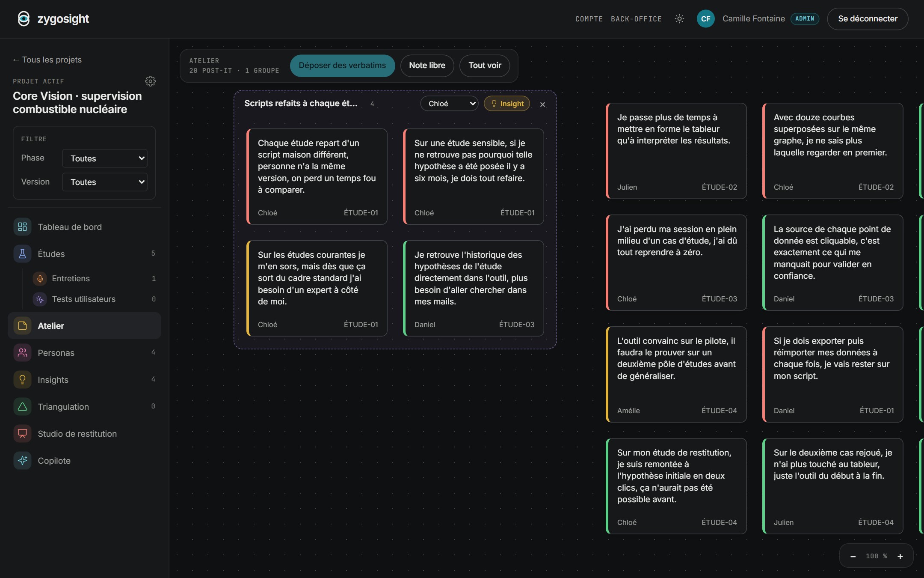The width and height of the screenshot is (924, 578).
Task: Click the Studio de restitution icon
Action: coord(22,434)
